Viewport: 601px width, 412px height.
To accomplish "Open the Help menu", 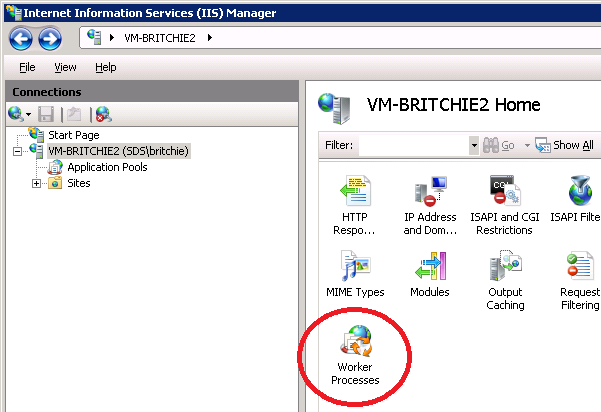I will point(106,67).
